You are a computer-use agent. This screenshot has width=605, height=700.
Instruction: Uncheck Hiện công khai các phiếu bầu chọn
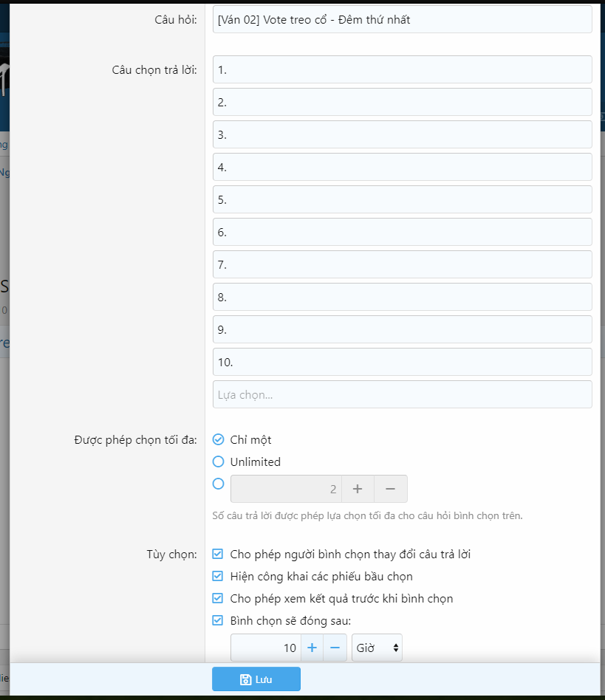click(x=218, y=577)
